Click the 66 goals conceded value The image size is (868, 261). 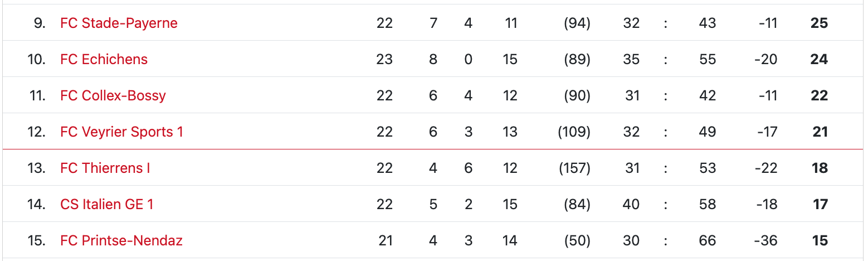pyautogui.click(x=708, y=241)
